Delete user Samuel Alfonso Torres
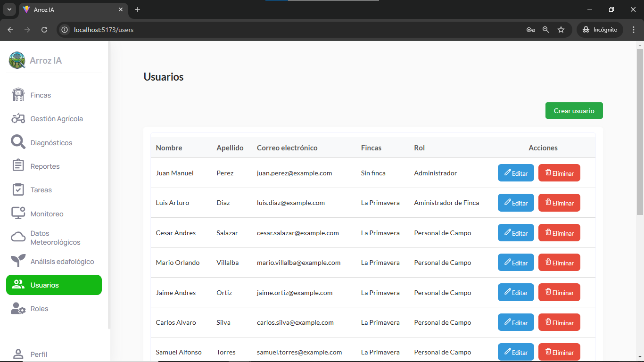The image size is (644, 362). [x=559, y=352]
